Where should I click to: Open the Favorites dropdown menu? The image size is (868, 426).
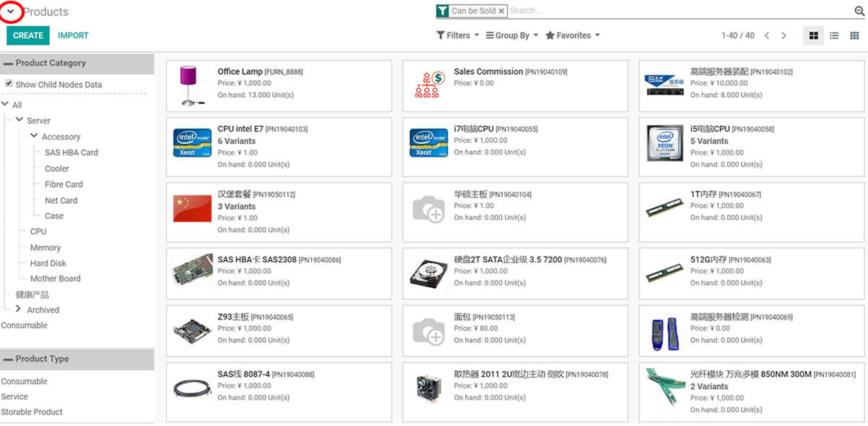click(572, 35)
